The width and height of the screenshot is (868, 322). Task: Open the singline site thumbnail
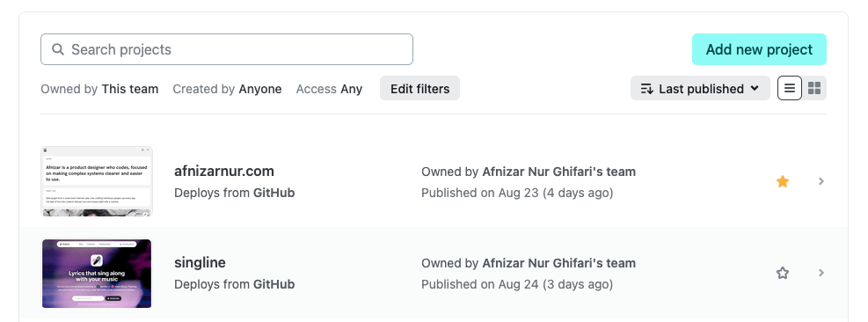[97, 274]
